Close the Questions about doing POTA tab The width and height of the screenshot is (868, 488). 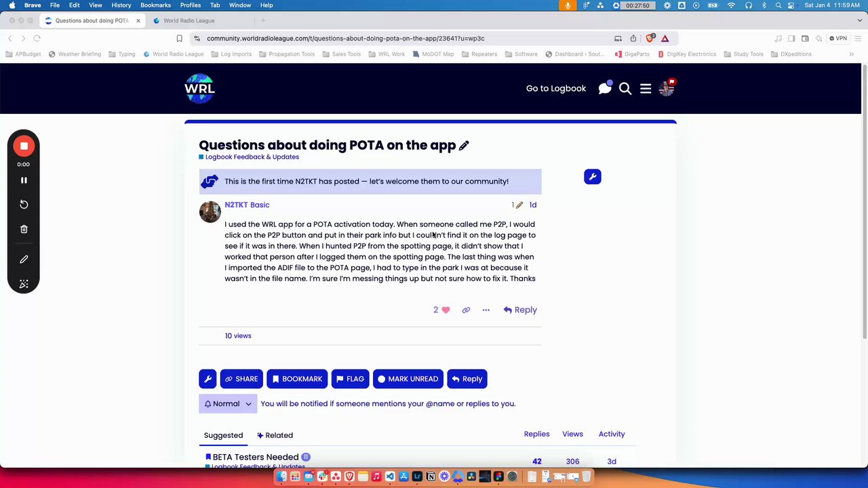[138, 20]
